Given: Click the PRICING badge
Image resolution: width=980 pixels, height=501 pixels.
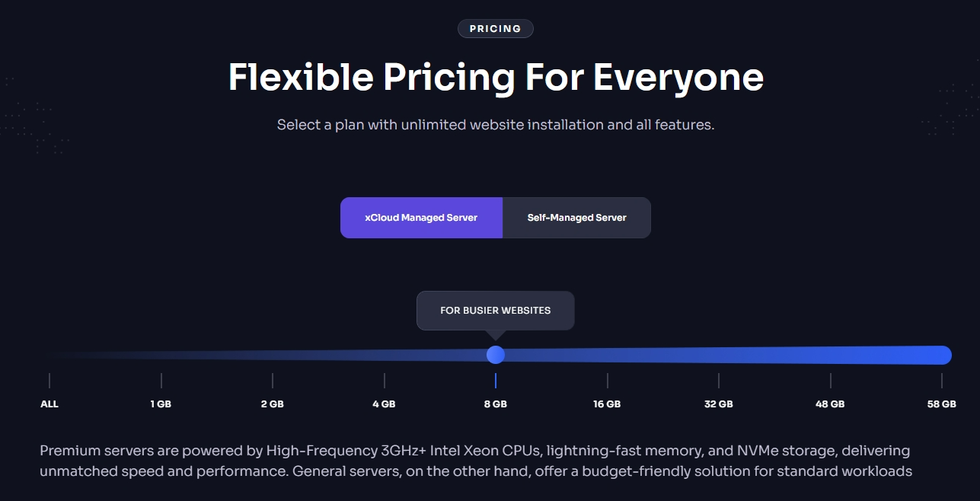Looking at the screenshot, I should point(495,29).
